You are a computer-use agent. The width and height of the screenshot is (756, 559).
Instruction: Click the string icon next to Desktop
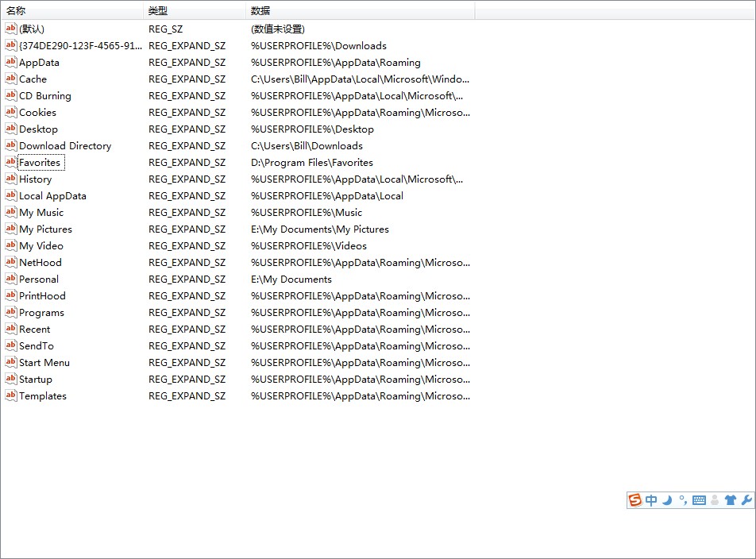click(x=10, y=129)
